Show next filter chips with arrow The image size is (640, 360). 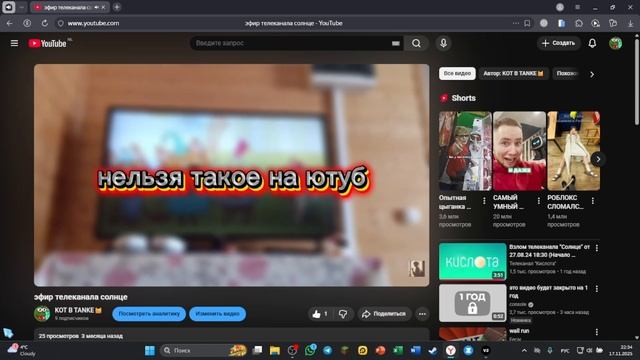(592, 74)
